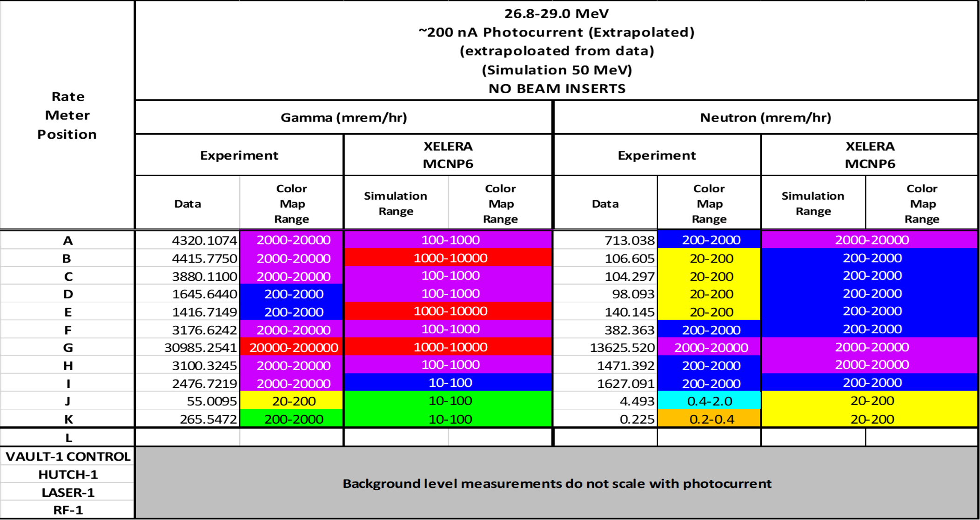Select the Gamma data cell 30985.2541
The width and height of the screenshot is (980, 520).
tap(188, 347)
